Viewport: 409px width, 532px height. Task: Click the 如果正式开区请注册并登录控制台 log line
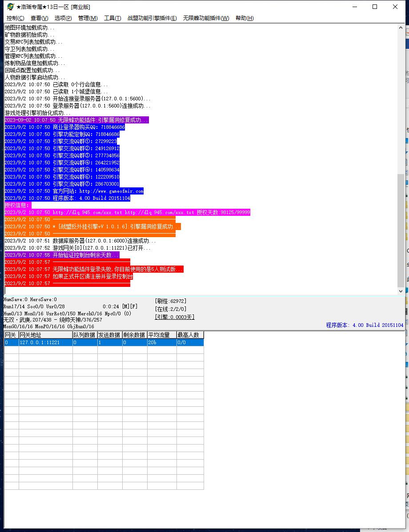coord(68,276)
